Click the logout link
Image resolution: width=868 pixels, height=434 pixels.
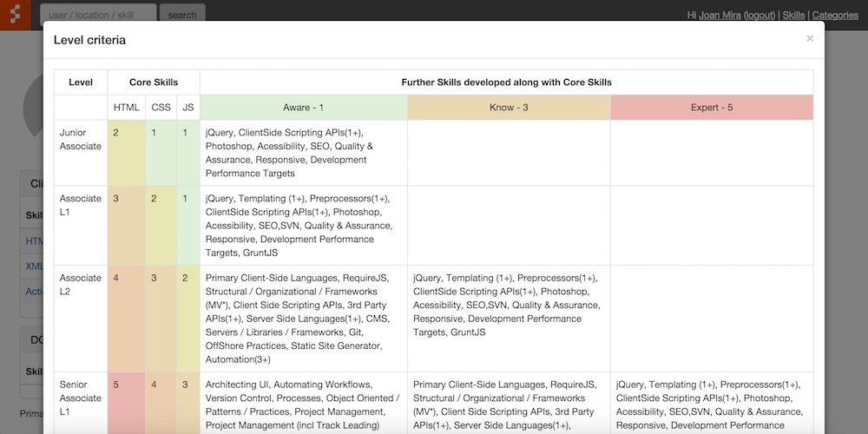click(x=759, y=15)
